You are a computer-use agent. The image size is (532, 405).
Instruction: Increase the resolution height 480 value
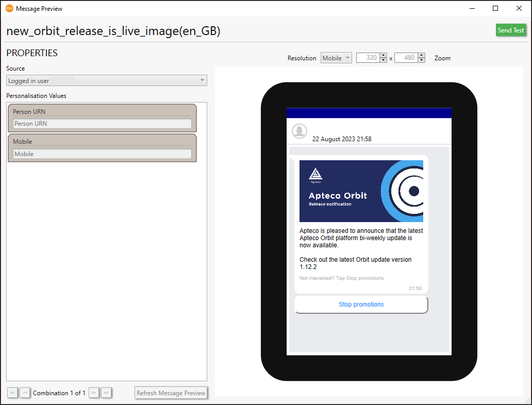(421, 55)
